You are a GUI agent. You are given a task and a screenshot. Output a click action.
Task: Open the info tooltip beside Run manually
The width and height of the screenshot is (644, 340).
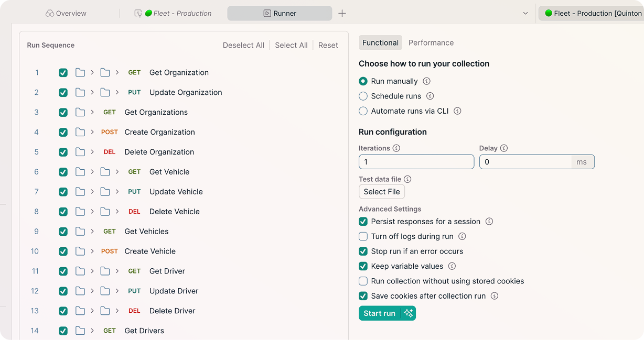pos(427,81)
